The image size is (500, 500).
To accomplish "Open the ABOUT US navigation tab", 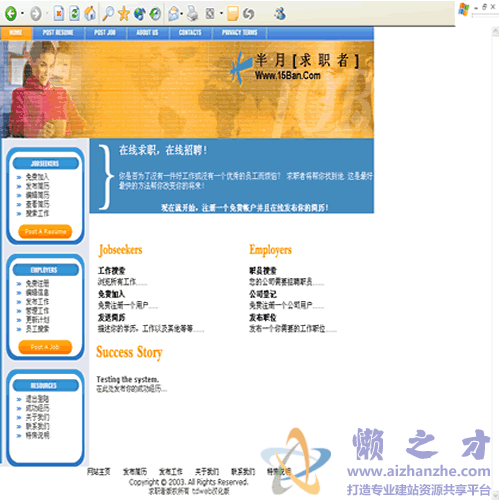I will coord(147,33).
